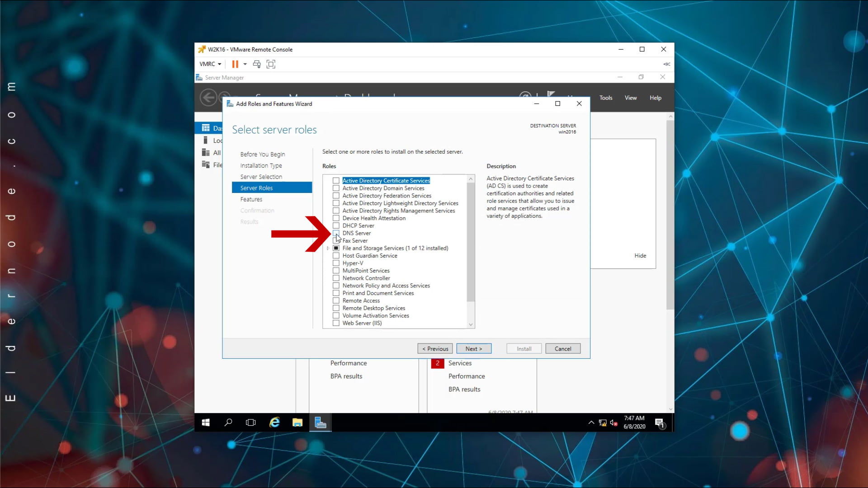The height and width of the screenshot is (488, 868).
Task: Click Send Ctrl+Alt+Del icon in VMRC toolbar
Action: (257, 64)
